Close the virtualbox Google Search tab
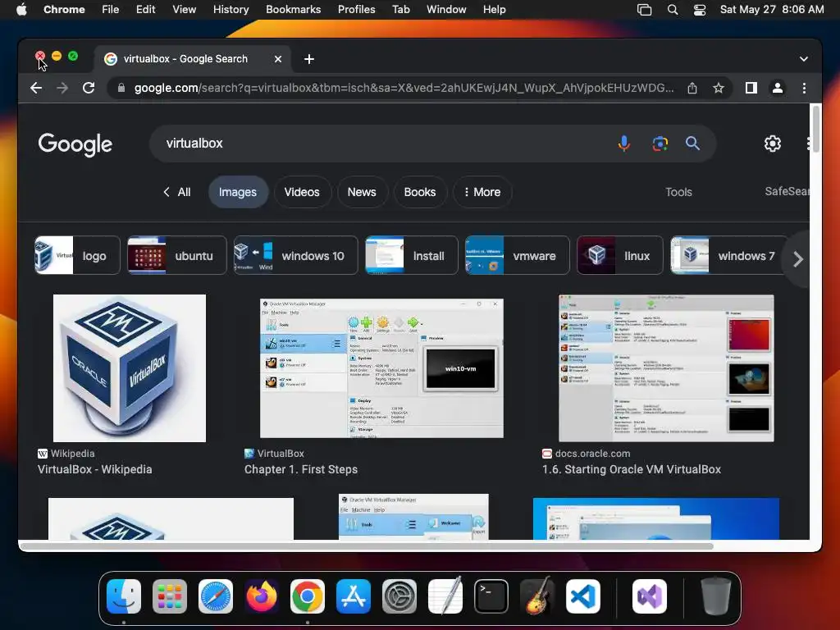 pos(277,59)
